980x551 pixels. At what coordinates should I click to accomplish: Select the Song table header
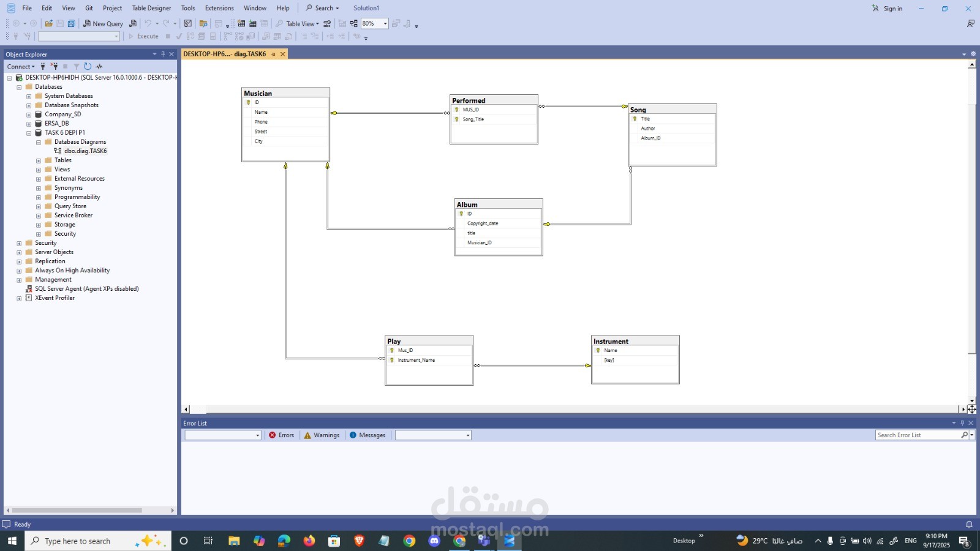click(x=673, y=109)
